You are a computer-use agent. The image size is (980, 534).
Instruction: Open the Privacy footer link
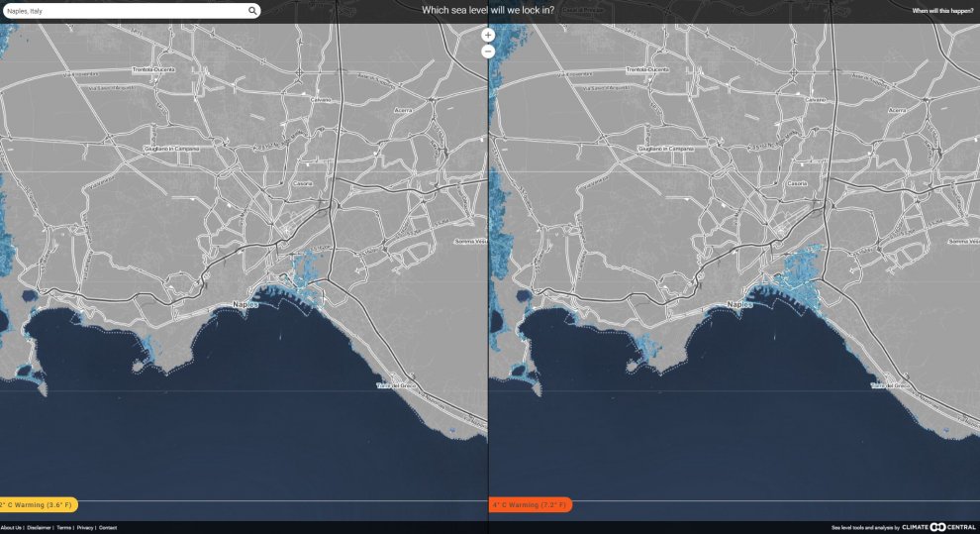tap(85, 528)
